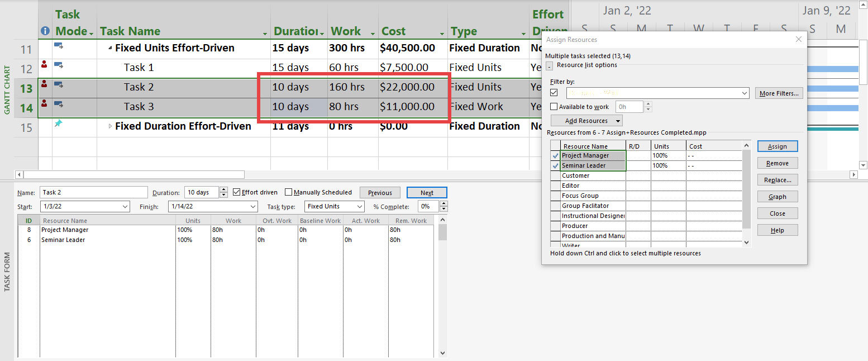Screen dimensions: 868x361
Task: Click resource assignment indicator in row 12
Action: (44, 65)
